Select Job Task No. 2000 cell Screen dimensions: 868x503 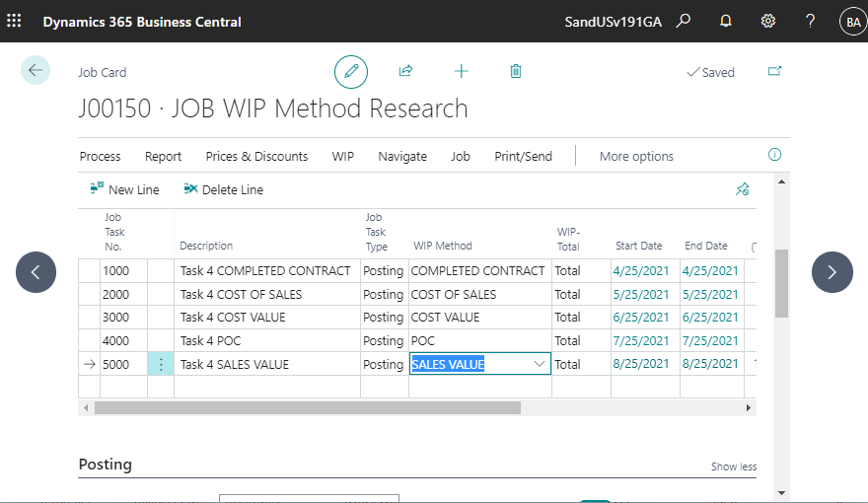(x=123, y=294)
